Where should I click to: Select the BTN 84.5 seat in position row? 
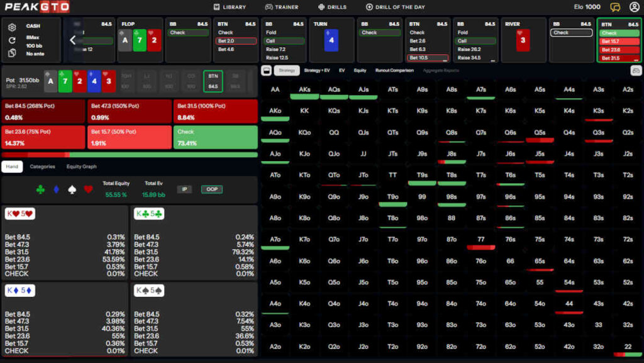click(213, 81)
